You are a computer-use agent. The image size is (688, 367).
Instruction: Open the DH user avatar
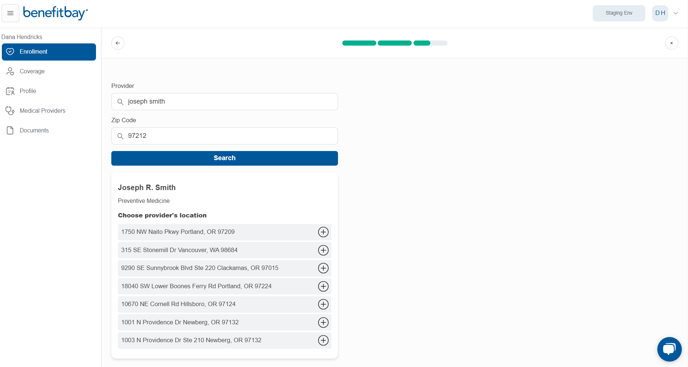(x=660, y=13)
